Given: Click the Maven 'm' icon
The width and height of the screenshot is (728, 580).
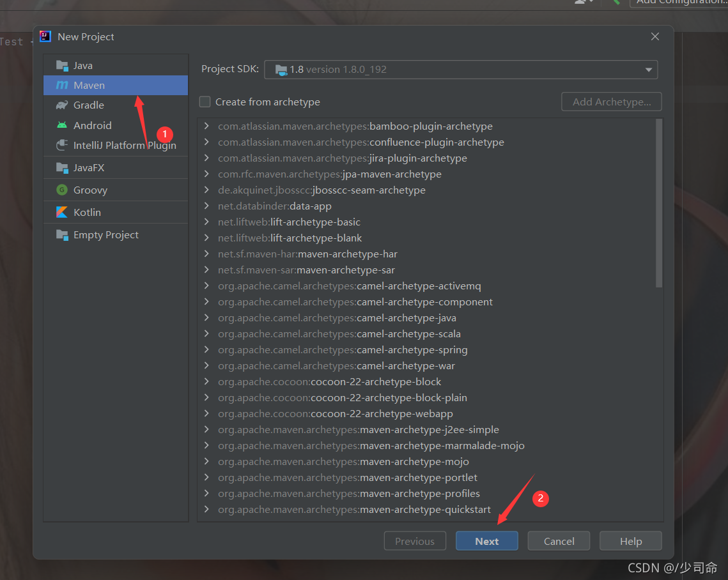Looking at the screenshot, I should pyautogui.click(x=62, y=86).
